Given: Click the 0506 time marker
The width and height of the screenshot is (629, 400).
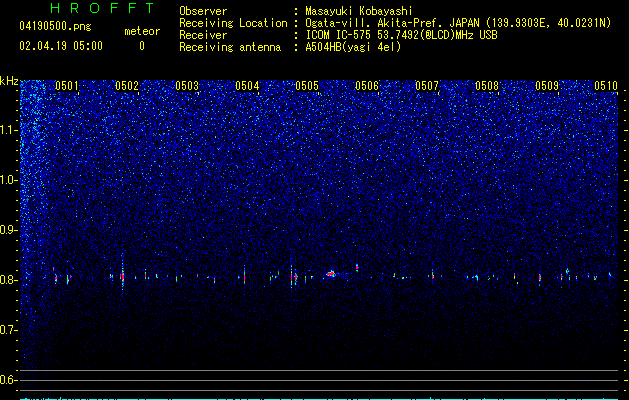Looking at the screenshot, I should 367,86.
